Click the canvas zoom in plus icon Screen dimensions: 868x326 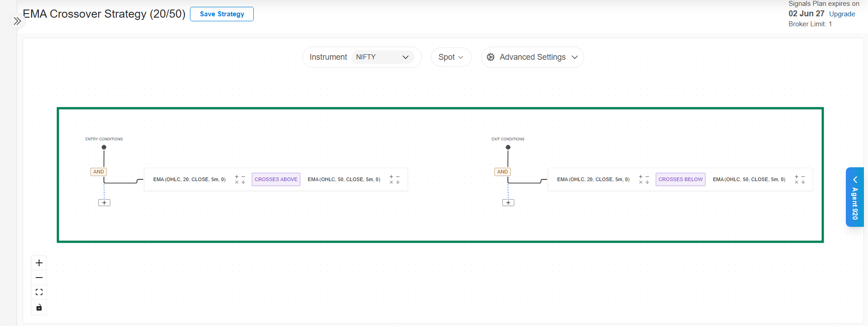point(39,263)
